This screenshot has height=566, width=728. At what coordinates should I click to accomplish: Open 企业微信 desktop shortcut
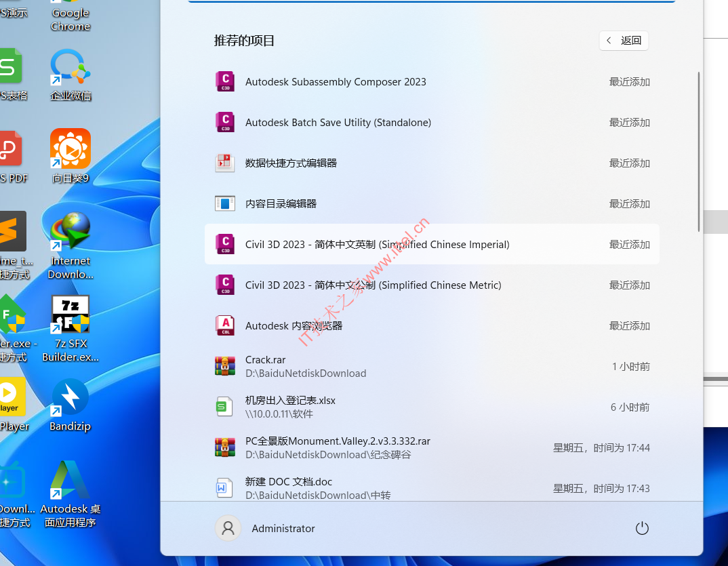pyautogui.click(x=70, y=75)
